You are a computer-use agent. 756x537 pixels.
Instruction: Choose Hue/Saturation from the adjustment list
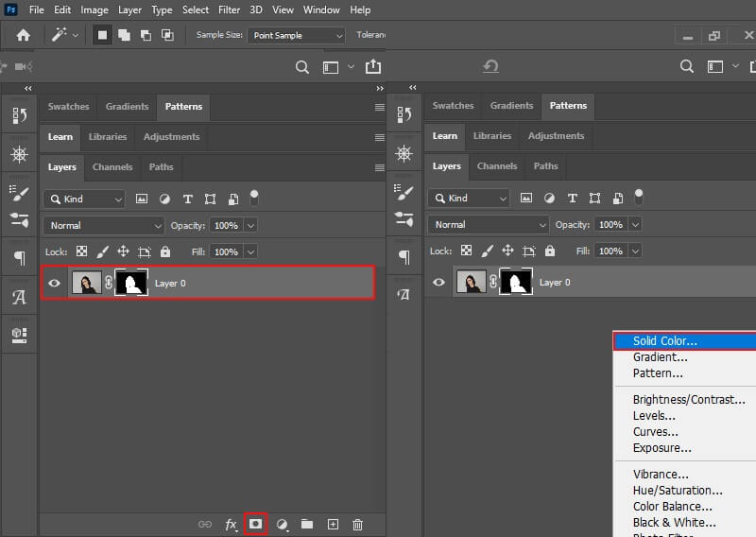(678, 491)
